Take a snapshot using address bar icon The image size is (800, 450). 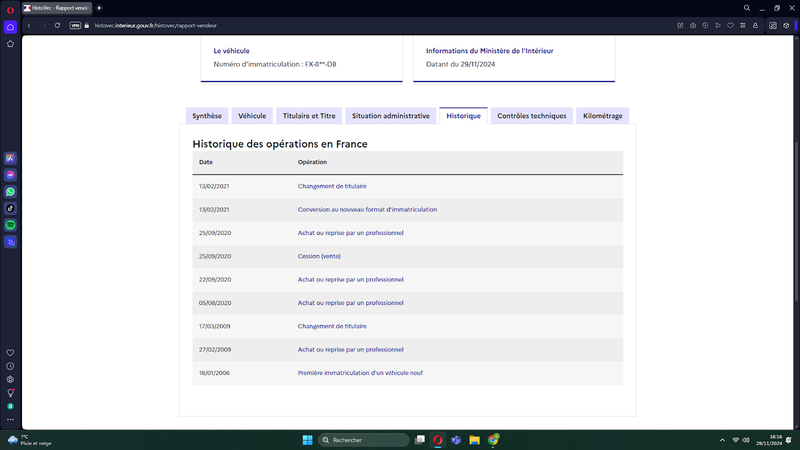tap(693, 26)
